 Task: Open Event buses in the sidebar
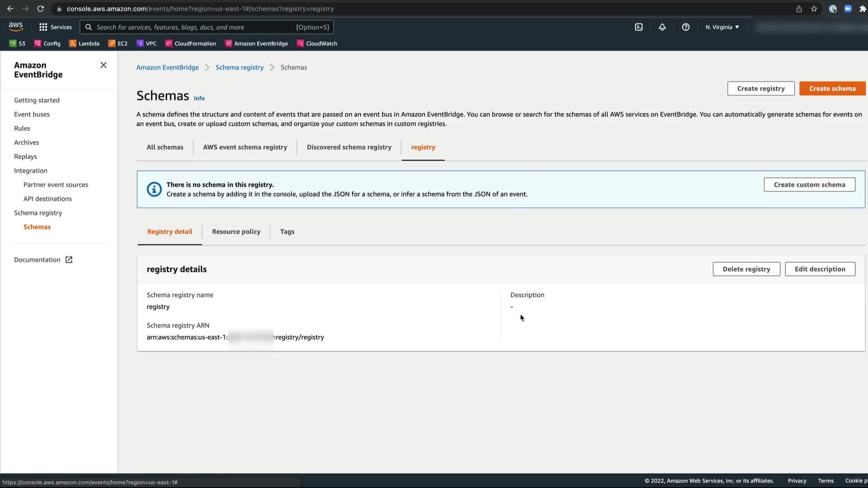pyautogui.click(x=32, y=114)
